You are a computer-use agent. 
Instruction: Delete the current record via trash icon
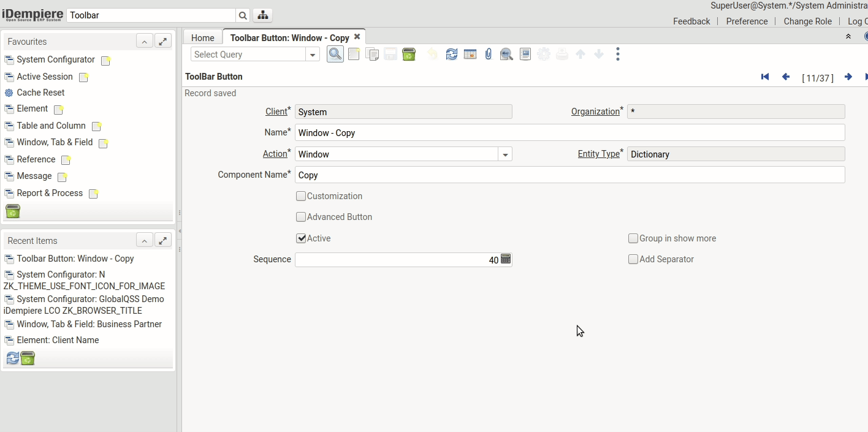[409, 54]
